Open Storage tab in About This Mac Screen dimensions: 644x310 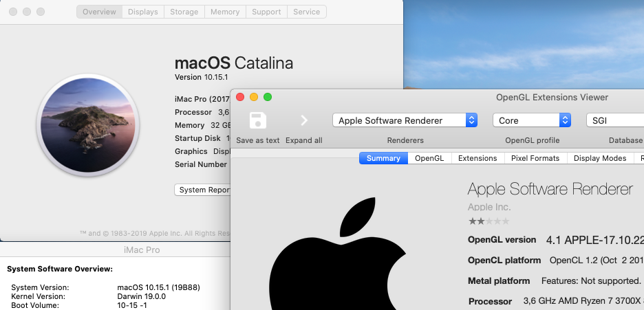point(184,12)
